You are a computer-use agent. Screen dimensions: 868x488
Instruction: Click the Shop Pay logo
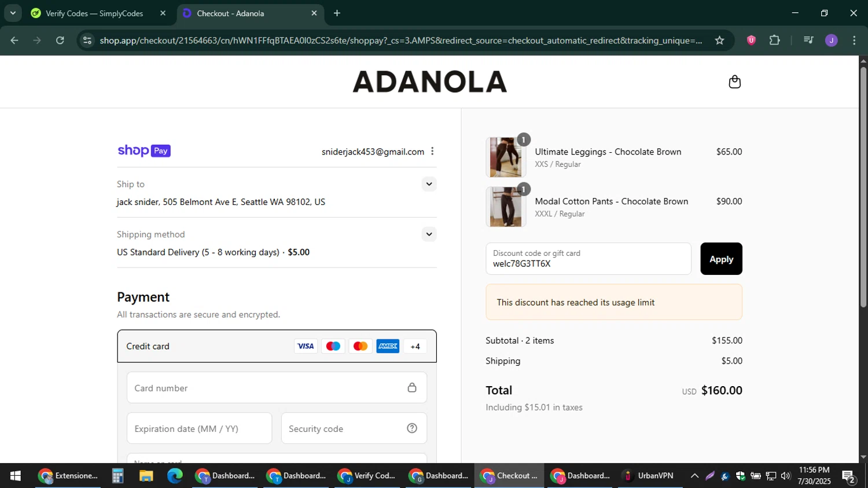click(x=144, y=151)
